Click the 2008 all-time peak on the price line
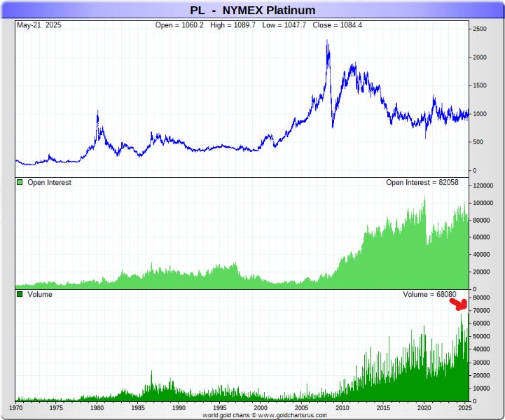The image size is (505, 420). point(327,41)
